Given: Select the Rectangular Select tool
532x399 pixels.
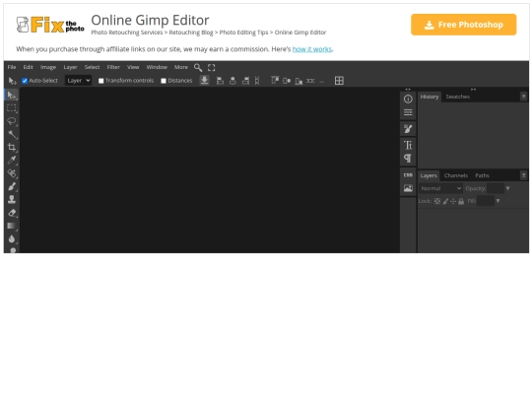Looking at the screenshot, I should (12, 108).
